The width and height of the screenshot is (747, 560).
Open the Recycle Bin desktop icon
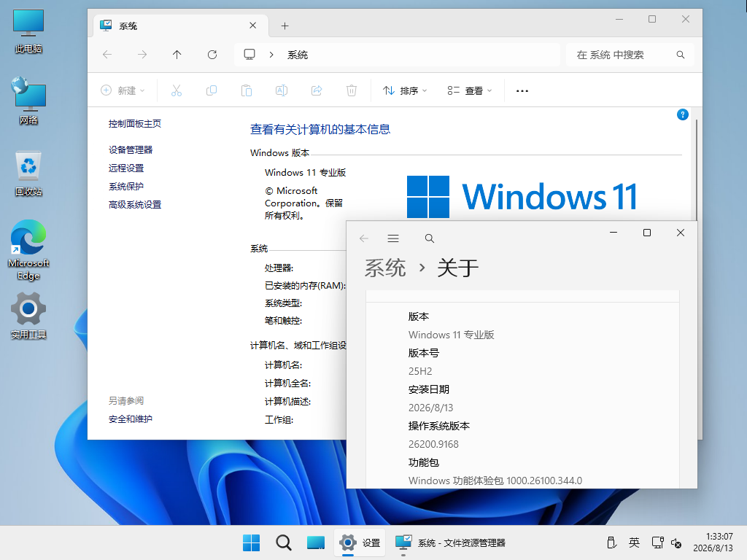point(28,174)
